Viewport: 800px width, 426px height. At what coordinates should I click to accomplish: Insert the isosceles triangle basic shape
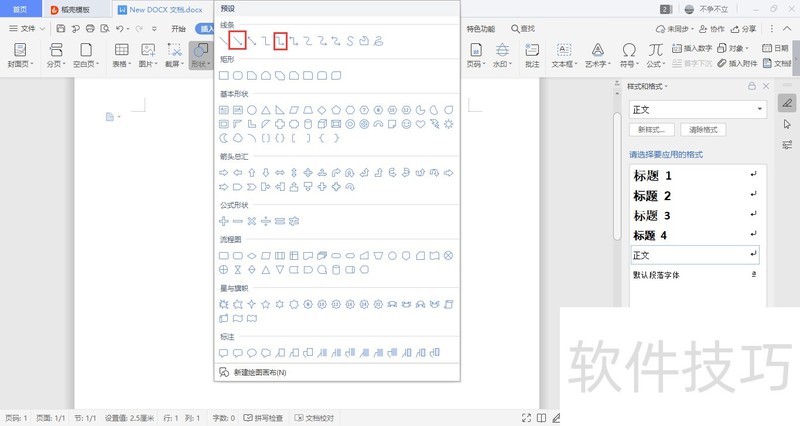click(266, 110)
